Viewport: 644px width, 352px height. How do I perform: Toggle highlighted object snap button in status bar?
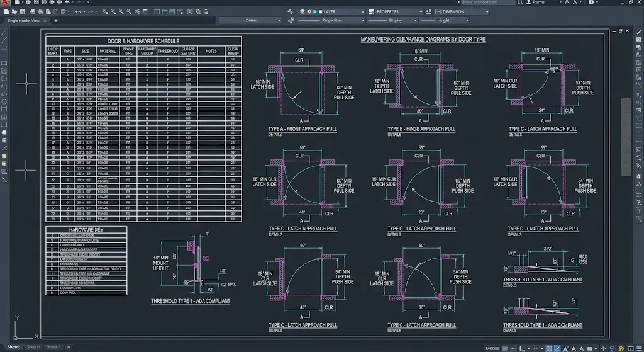[548, 348]
